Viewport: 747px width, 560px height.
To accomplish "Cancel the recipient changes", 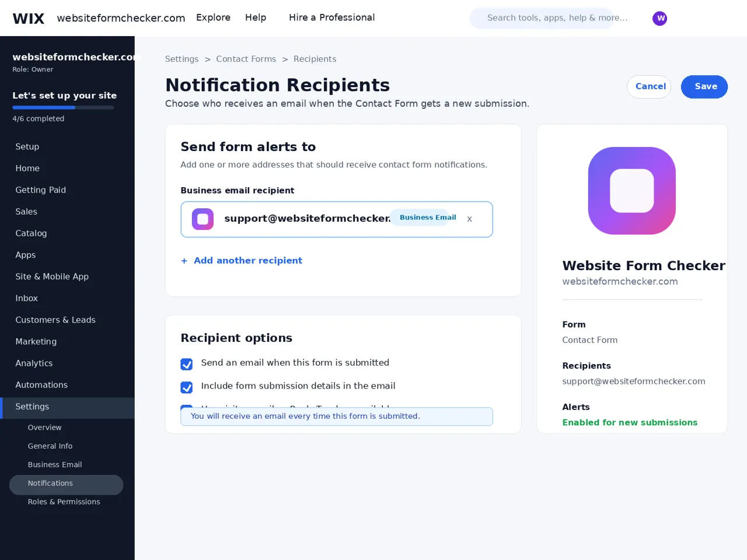I will (x=649, y=87).
